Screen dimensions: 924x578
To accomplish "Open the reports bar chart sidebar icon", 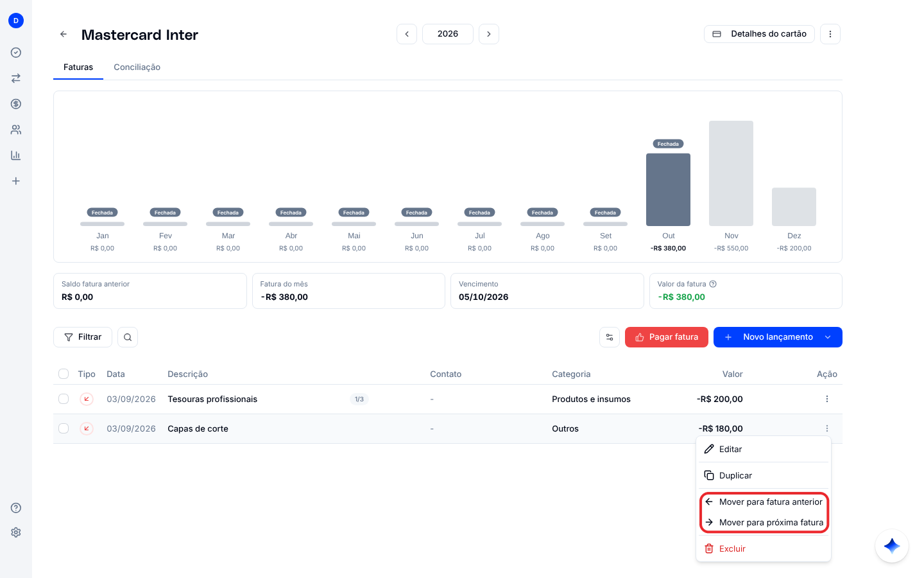I will click(x=16, y=155).
